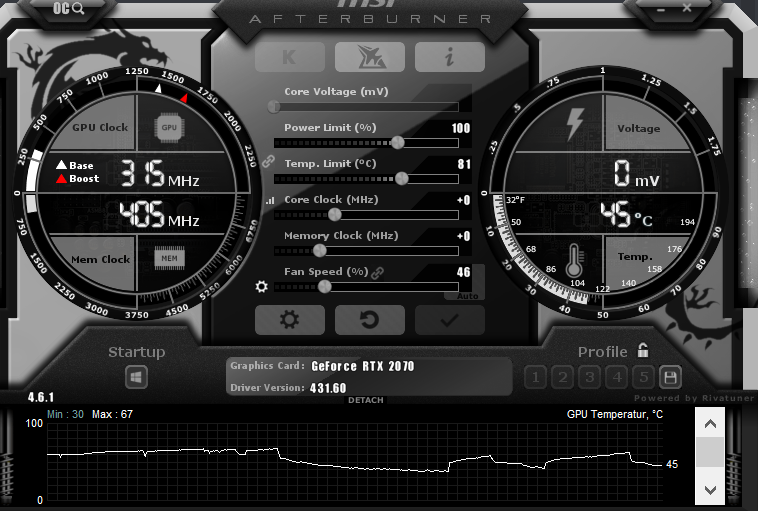Toggle Windows Startup apply button
758x511 pixels.
[x=136, y=377]
